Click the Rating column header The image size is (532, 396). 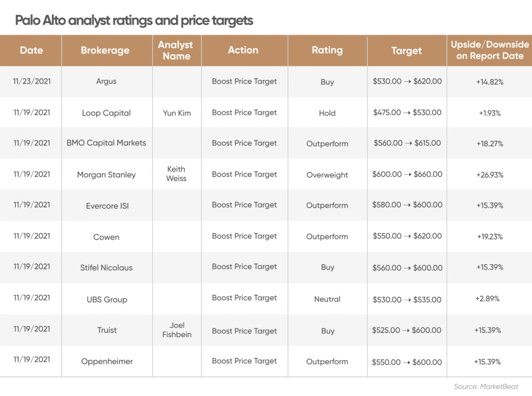(328, 50)
